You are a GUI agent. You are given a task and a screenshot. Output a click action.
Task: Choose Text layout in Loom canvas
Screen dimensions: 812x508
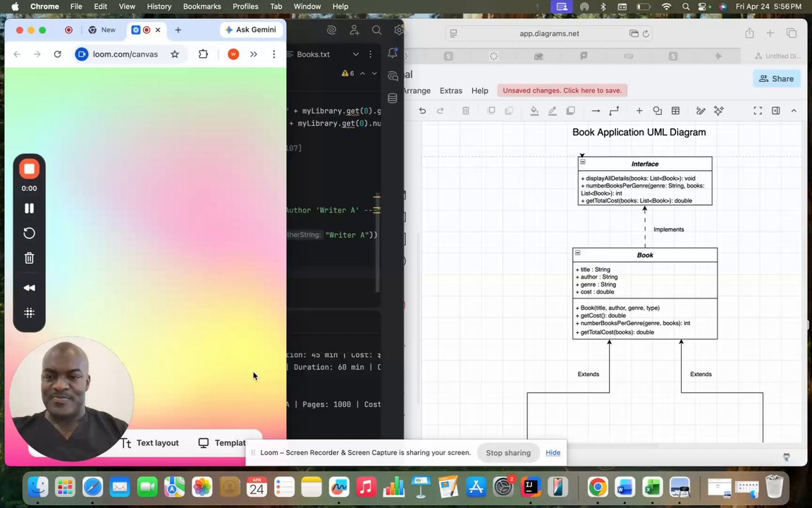coord(149,442)
